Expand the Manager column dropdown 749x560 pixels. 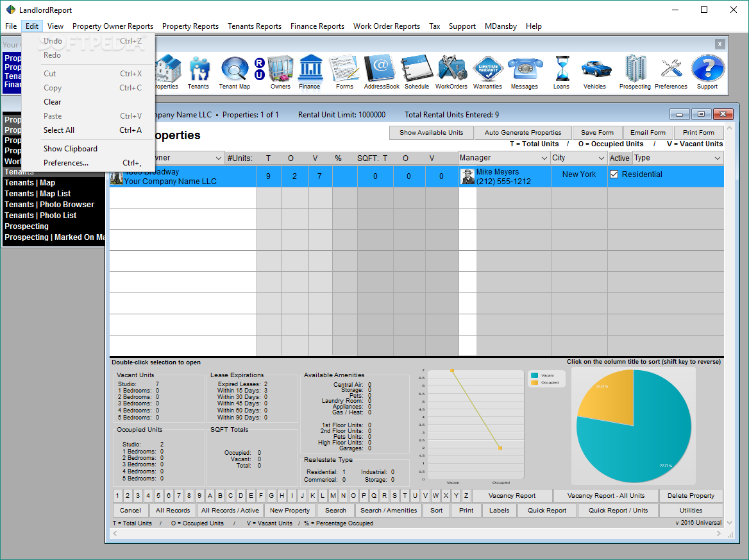(544, 158)
